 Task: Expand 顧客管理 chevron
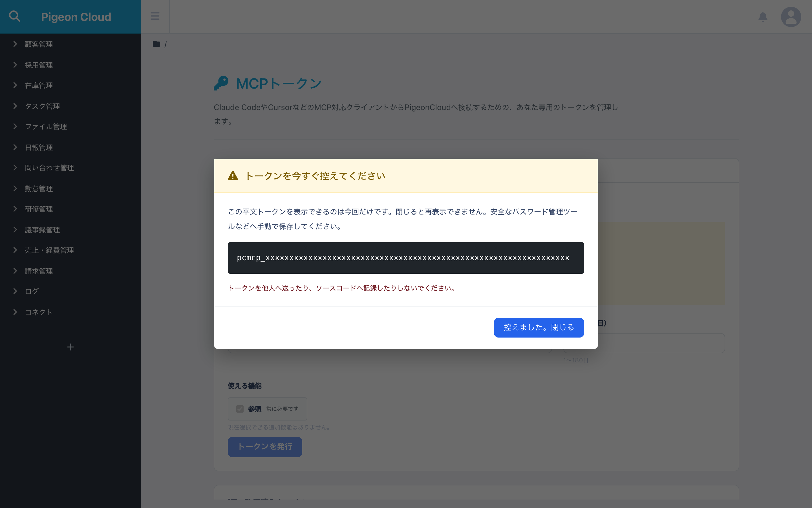pos(15,44)
